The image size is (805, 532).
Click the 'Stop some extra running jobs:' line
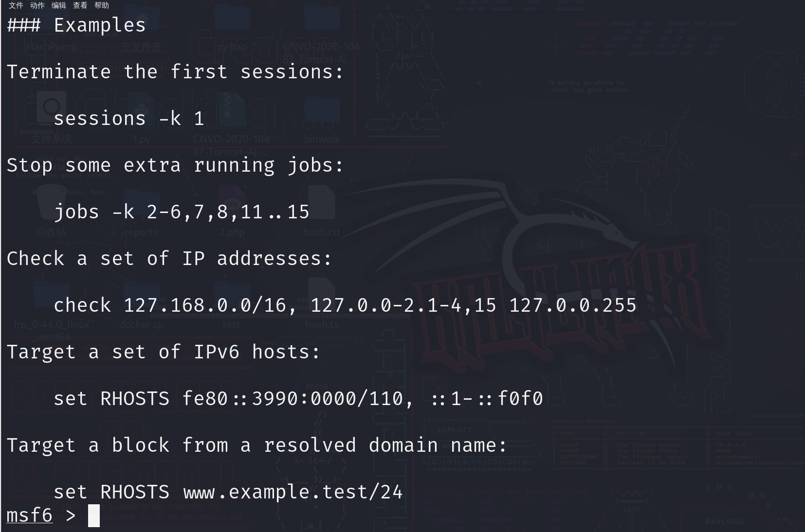coord(175,165)
